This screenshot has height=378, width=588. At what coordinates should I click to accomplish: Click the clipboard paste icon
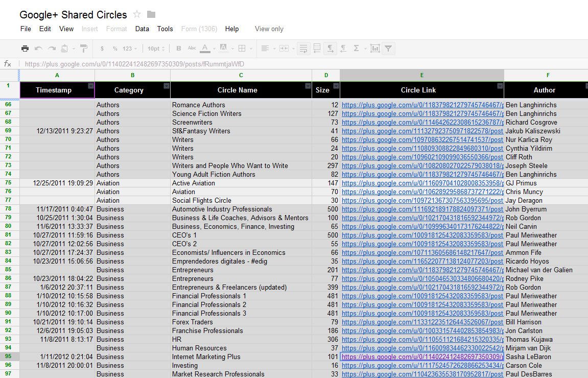(64, 49)
